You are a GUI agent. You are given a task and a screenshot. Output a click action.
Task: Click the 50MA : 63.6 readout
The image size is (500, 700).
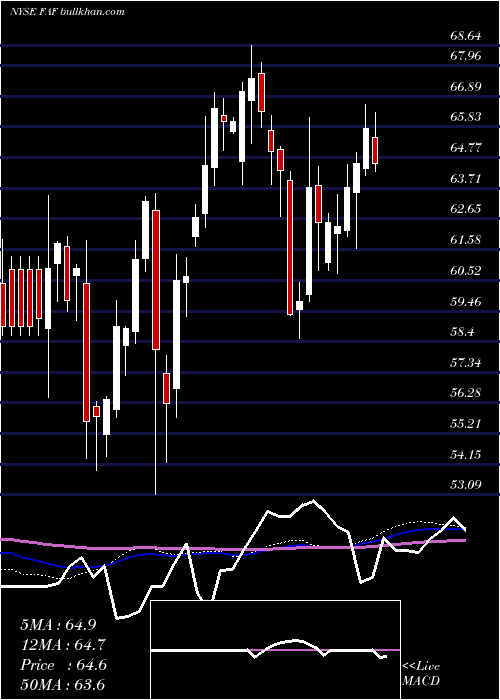tap(64, 685)
